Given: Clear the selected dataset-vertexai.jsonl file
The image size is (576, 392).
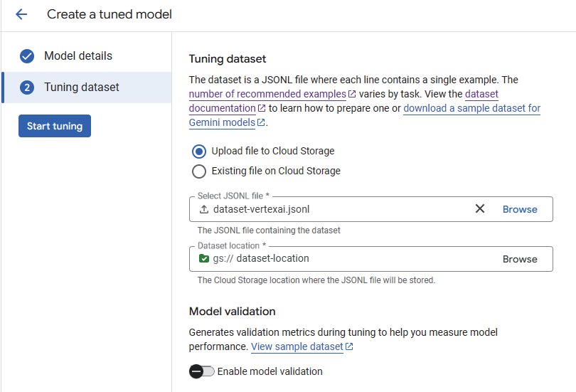Looking at the screenshot, I should pos(480,209).
